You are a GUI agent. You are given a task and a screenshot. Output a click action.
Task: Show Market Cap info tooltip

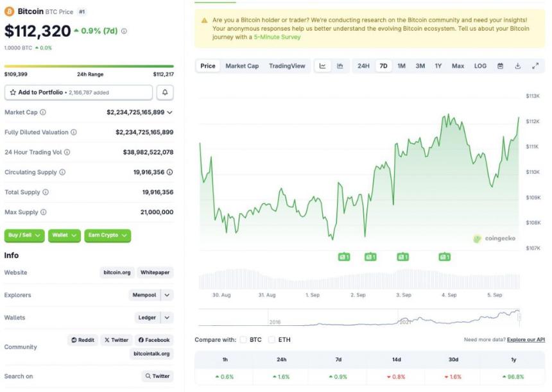(x=43, y=112)
